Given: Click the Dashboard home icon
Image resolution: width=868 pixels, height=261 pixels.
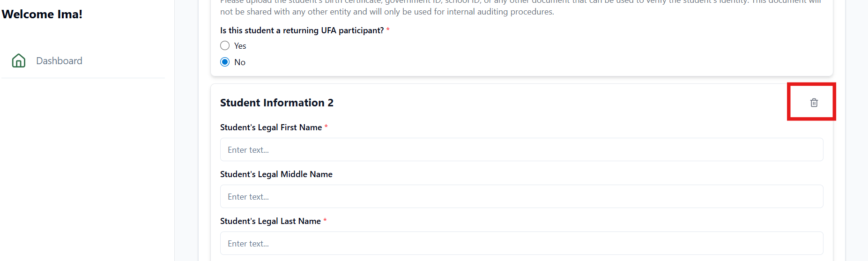Looking at the screenshot, I should point(19,60).
